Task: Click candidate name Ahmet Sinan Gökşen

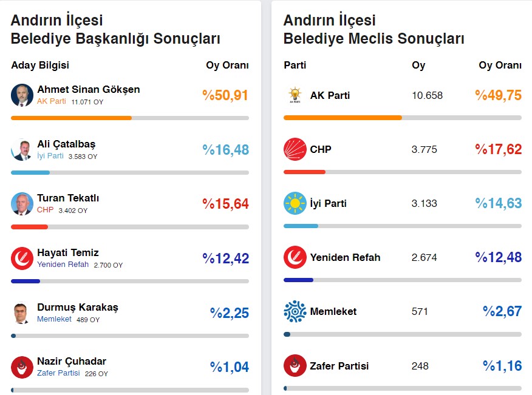Action: pos(89,89)
